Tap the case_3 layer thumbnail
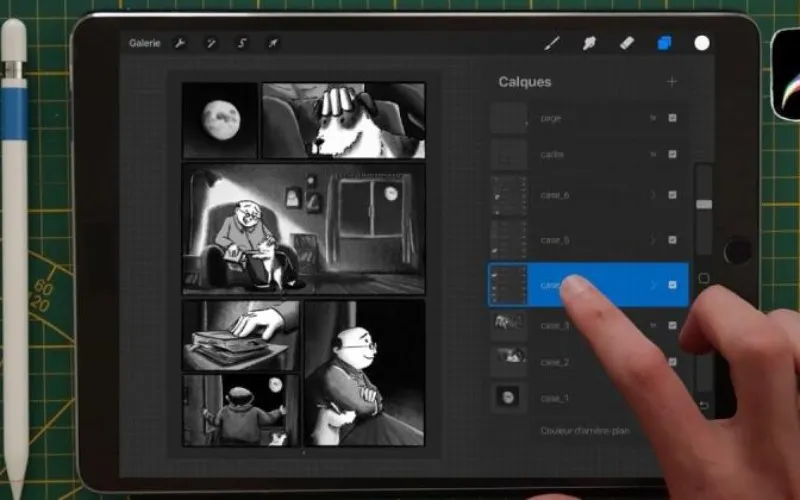Image resolution: width=800 pixels, height=500 pixels. coord(509,326)
